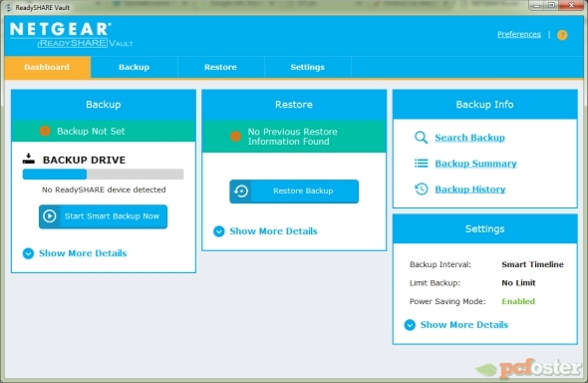This screenshot has width=588, height=383.
Task: Open the Backup Summary link
Action: tap(475, 164)
